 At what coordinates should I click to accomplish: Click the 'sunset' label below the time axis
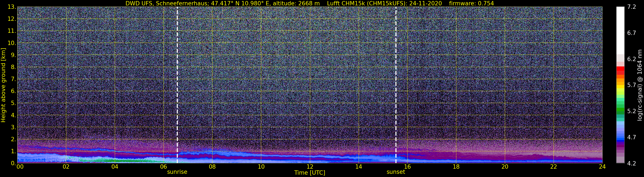tap(396, 172)
